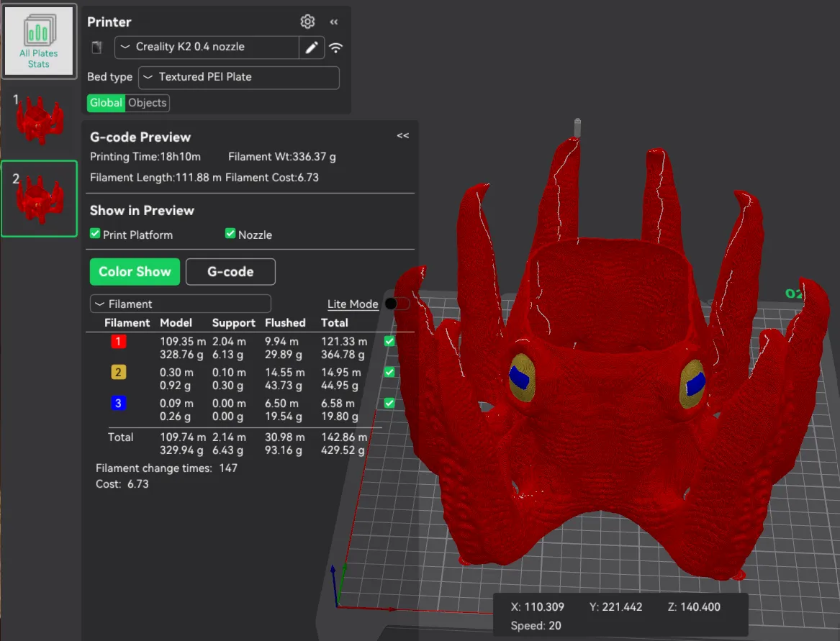Switch to the Global tab
The width and height of the screenshot is (840, 641).
point(106,103)
